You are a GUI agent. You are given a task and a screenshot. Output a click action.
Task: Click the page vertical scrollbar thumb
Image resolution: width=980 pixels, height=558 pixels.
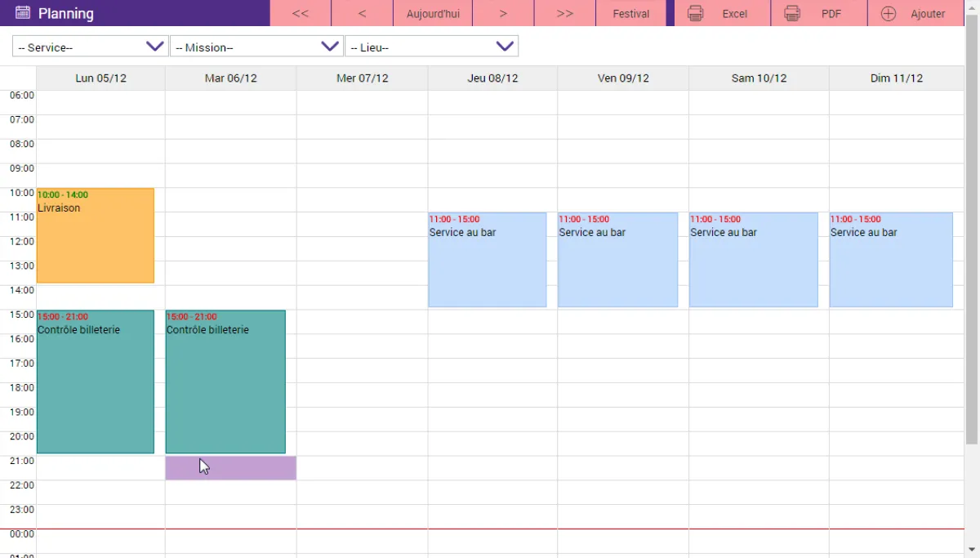click(x=972, y=229)
